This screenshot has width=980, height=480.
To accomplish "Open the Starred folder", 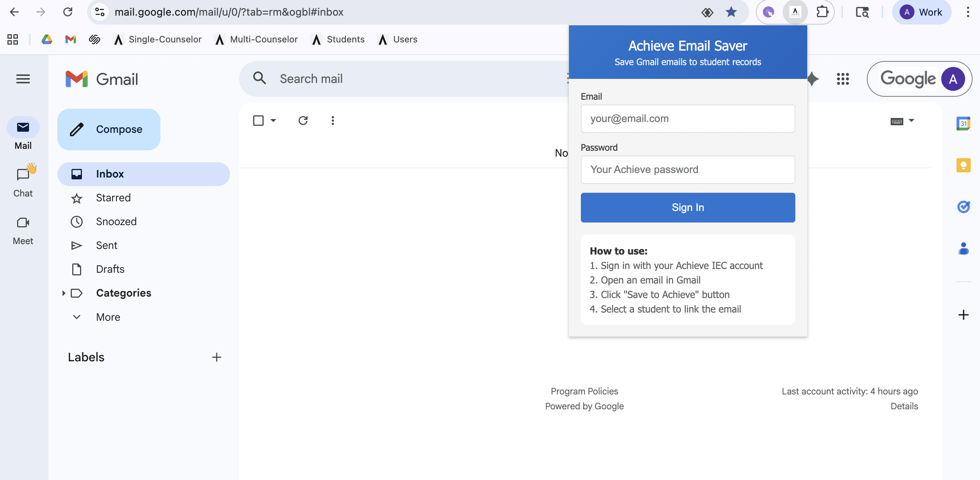I will click(143, 198).
